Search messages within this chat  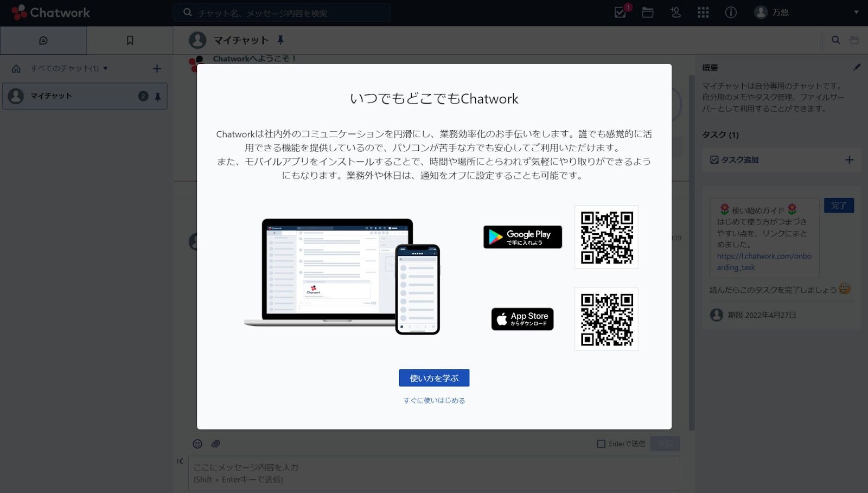(x=836, y=40)
